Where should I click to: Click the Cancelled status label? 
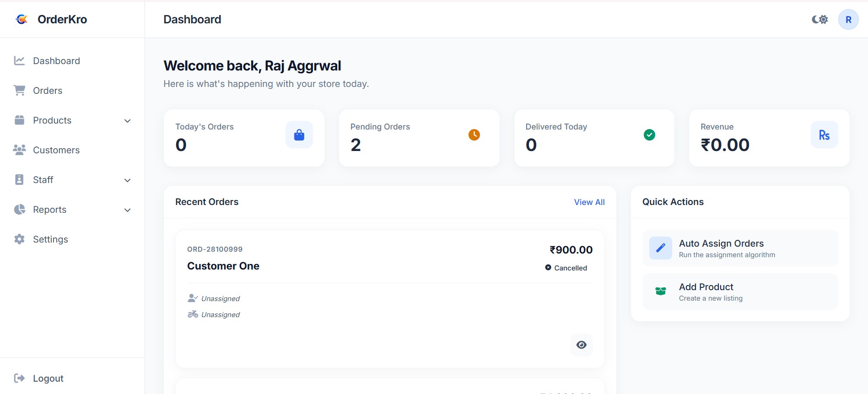tap(571, 268)
